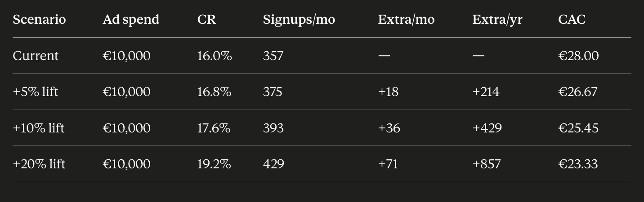
Task: Click the +429 extra per year cell
Action: click(x=487, y=128)
